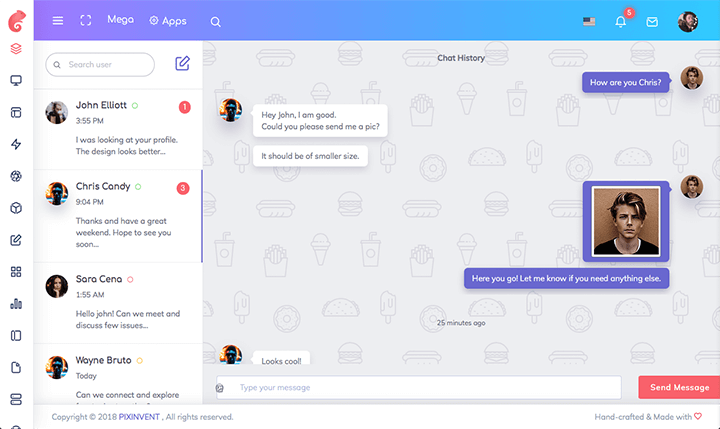Open Sara Cena conversation
This screenshot has width=720, height=429.
[118, 303]
